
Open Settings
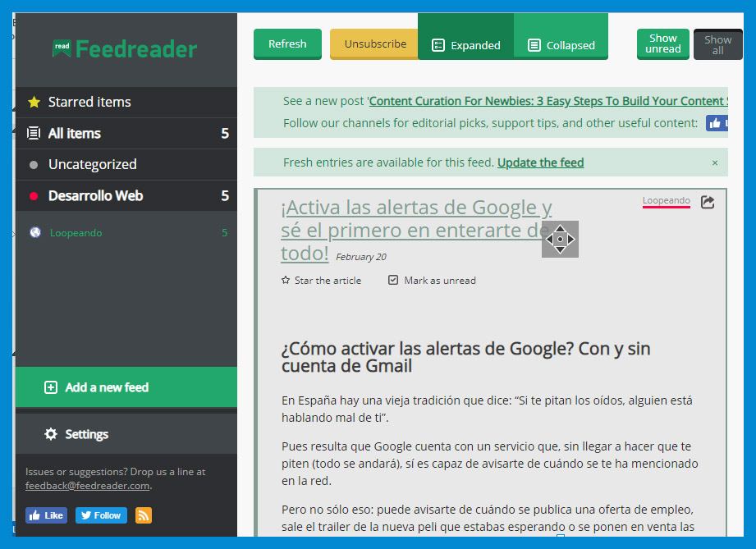126,434
